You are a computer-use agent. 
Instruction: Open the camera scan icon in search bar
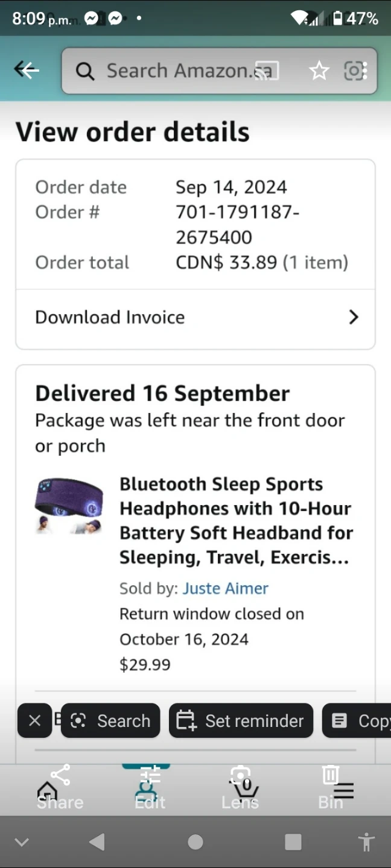[355, 71]
